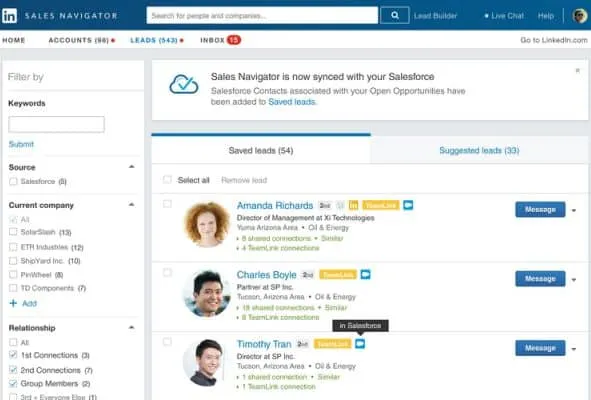Click the search magnifier button

point(395,15)
